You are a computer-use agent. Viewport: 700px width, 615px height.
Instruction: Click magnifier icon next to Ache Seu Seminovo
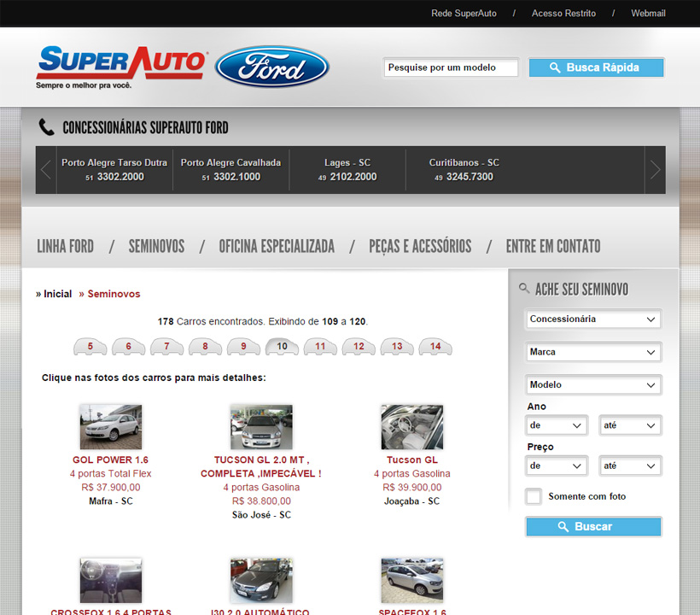(524, 288)
